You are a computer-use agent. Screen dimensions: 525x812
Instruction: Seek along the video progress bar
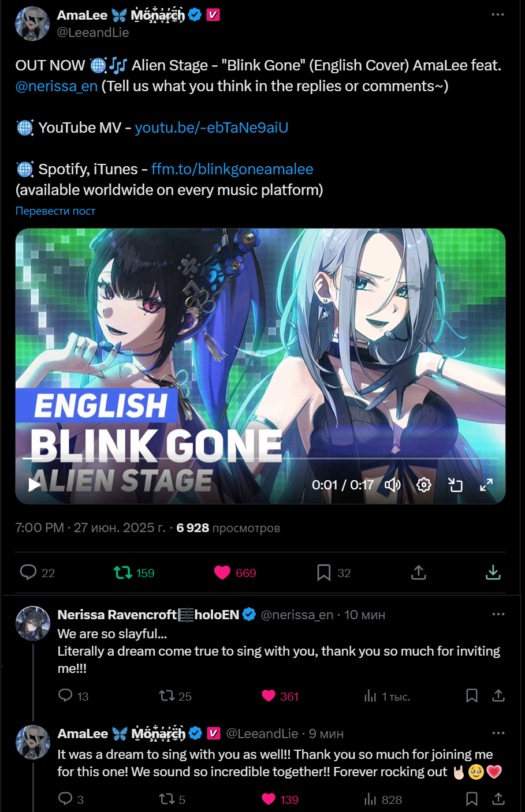click(260, 458)
